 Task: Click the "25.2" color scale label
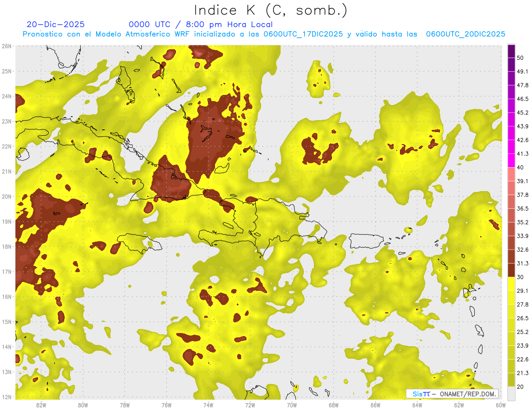[523, 332]
